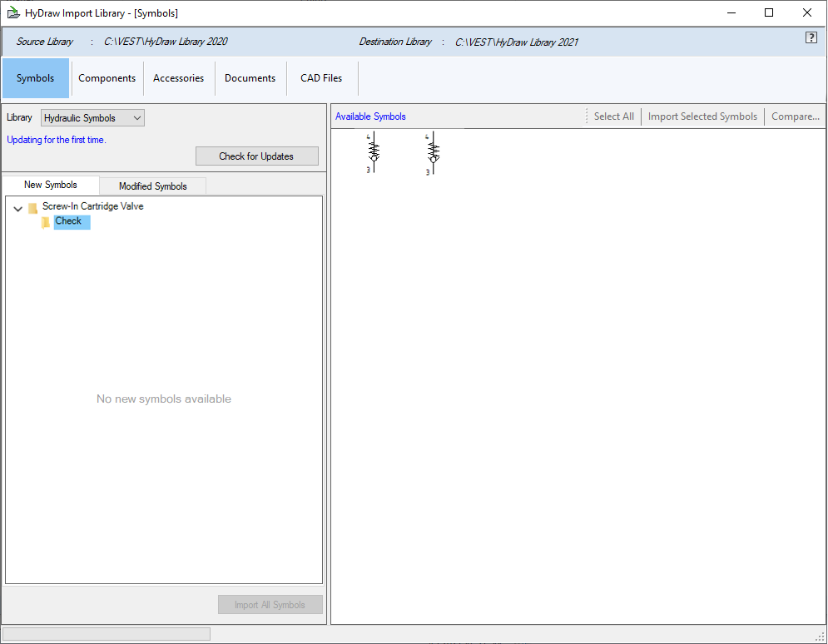Switch to the Components tab

pos(107,77)
